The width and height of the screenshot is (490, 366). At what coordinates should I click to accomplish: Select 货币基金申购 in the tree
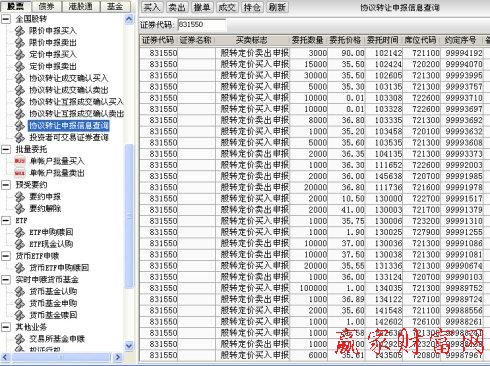53,303
